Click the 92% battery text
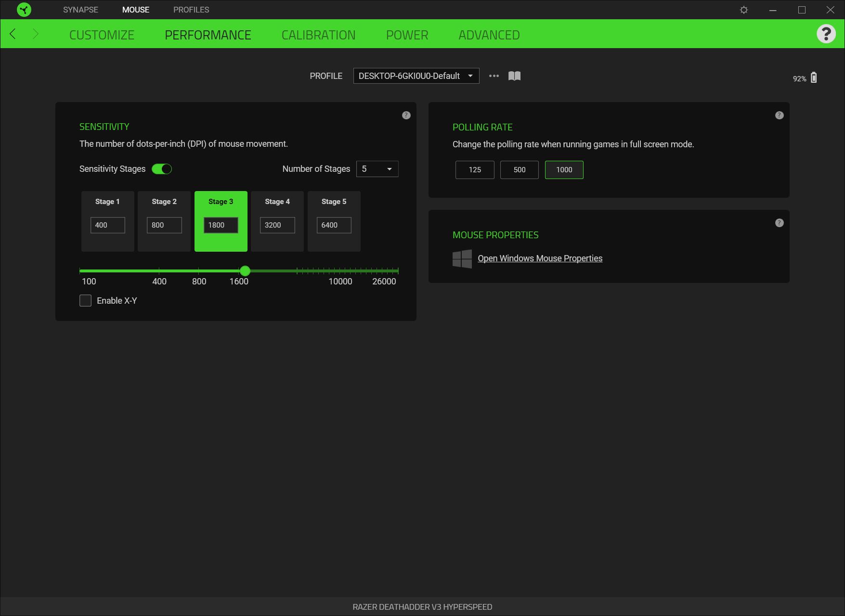The width and height of the screenshot is (845, 616). [799, 79]
